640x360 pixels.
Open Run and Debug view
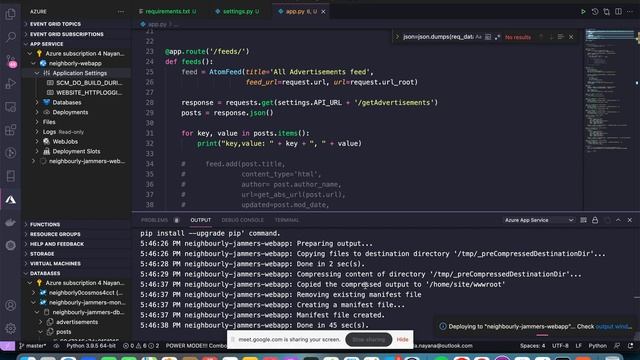point(11,84)
